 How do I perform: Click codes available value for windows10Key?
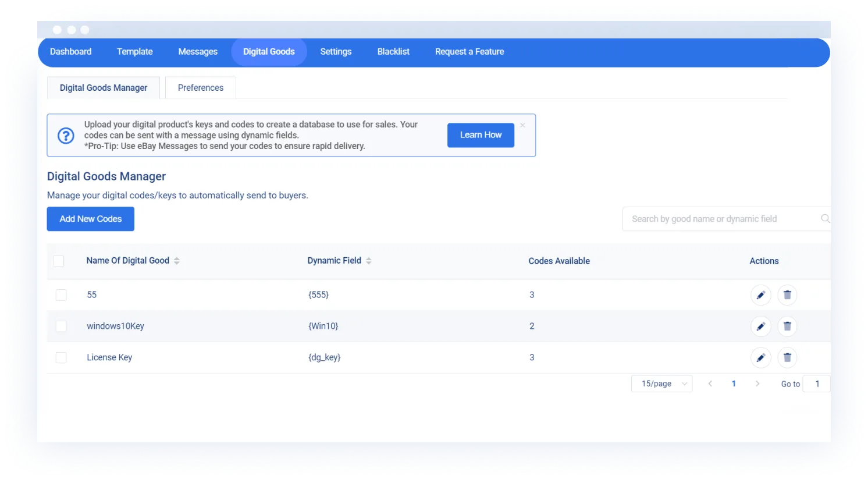point(532,327)
